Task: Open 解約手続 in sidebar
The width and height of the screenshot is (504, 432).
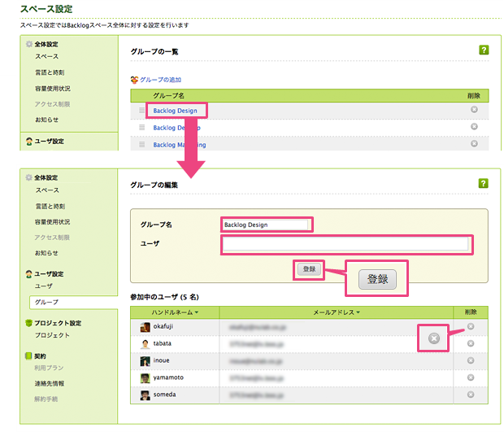Action: click(46, 399)
